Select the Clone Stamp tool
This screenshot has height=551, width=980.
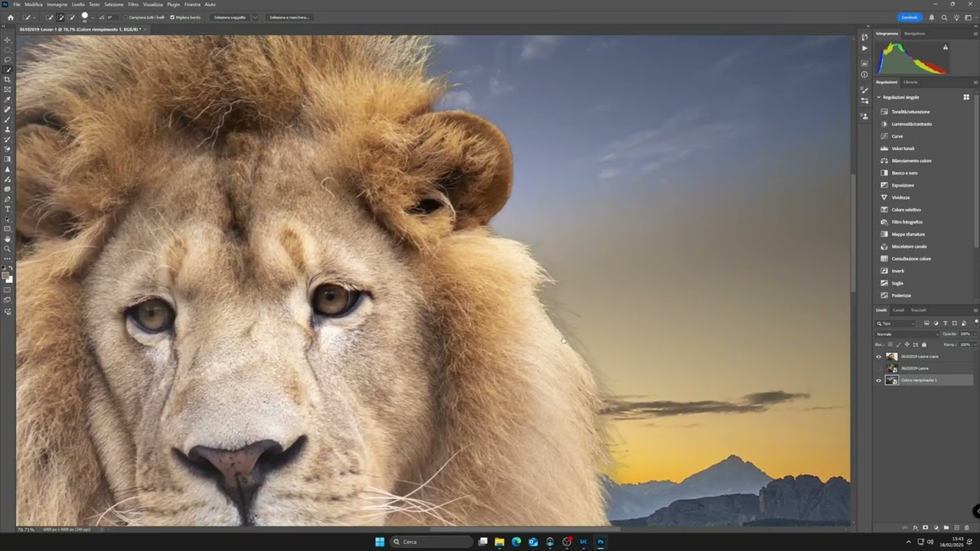pyautogui.click(x=8, y=129)
